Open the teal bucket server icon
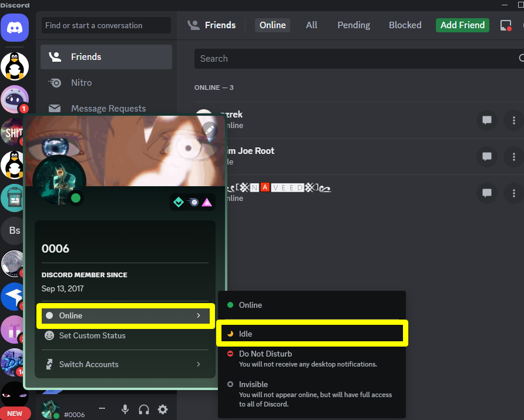This screenshot has height=420, width=524. (13, 198)
